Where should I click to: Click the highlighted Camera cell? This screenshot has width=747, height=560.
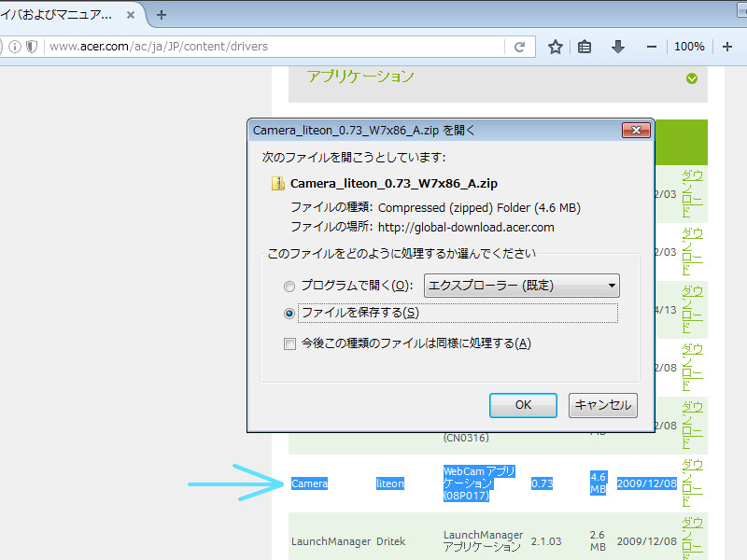(310, 483)
